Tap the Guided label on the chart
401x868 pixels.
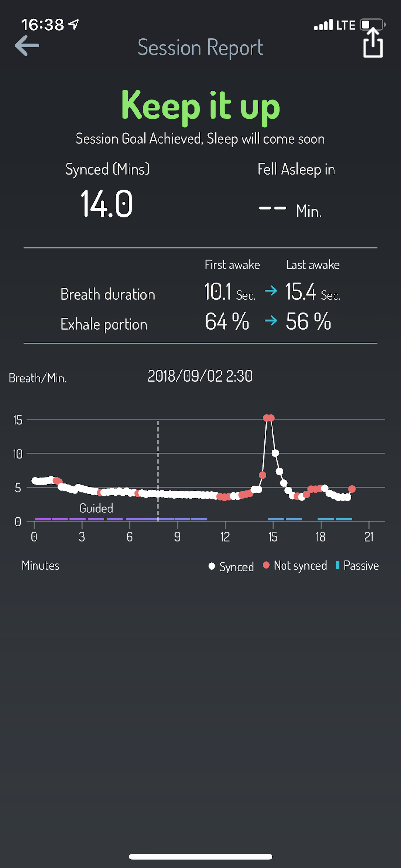pos(96,508)
